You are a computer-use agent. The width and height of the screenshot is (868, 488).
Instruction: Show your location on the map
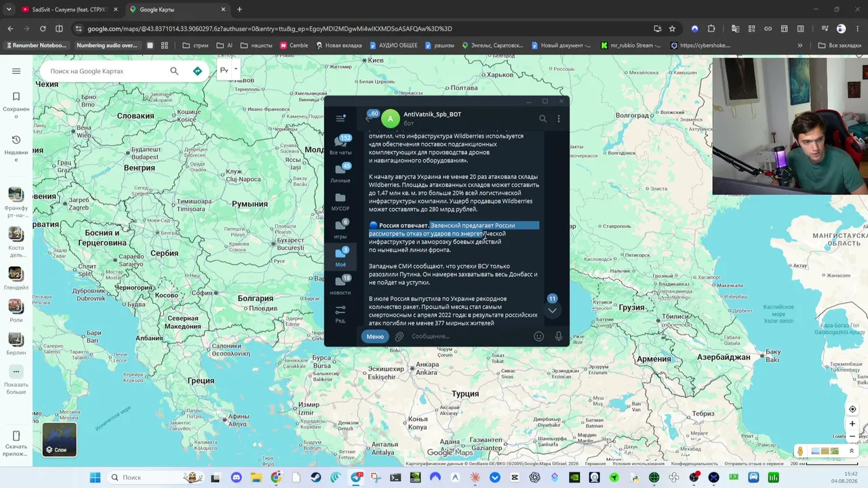tap(852, 409)
